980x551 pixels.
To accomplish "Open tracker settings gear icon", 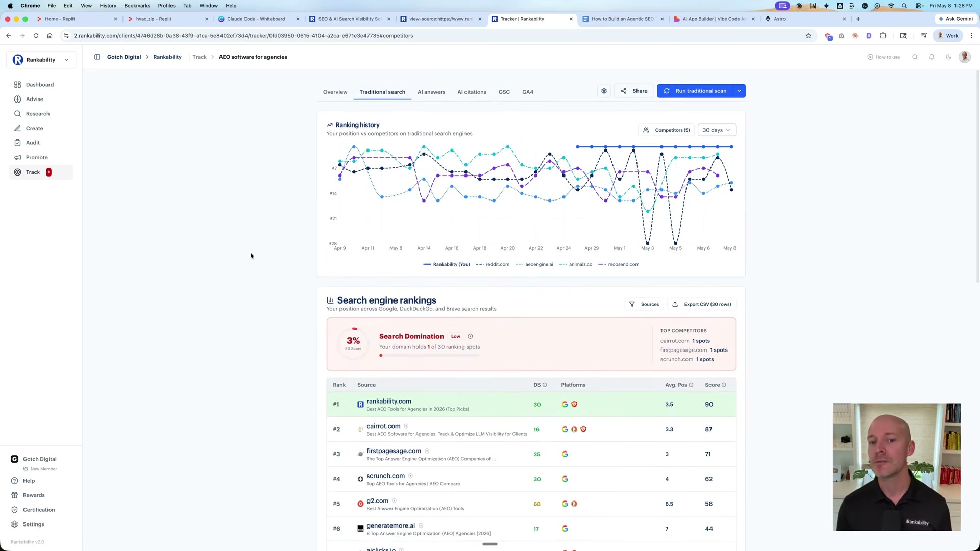I will [x=604, y=91].
